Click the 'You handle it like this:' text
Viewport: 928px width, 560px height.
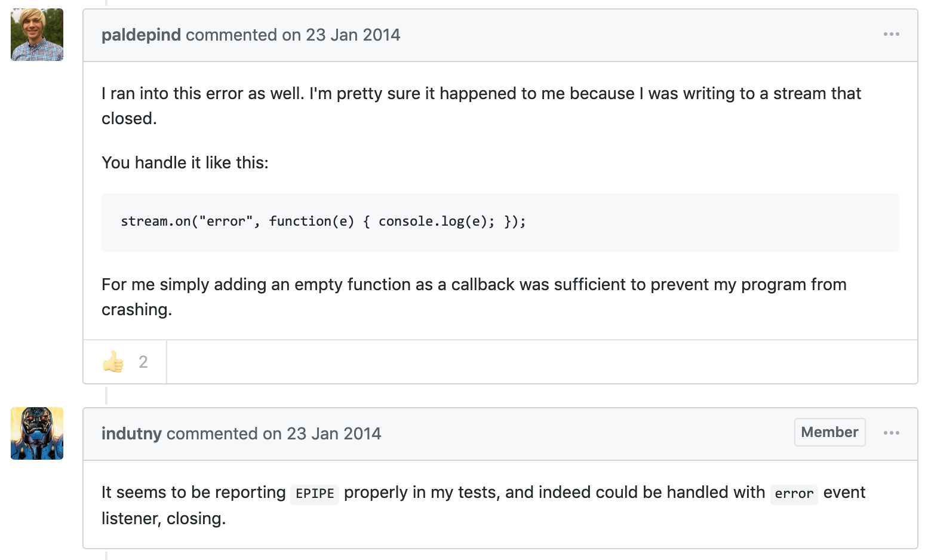click(x=185, y=163)
